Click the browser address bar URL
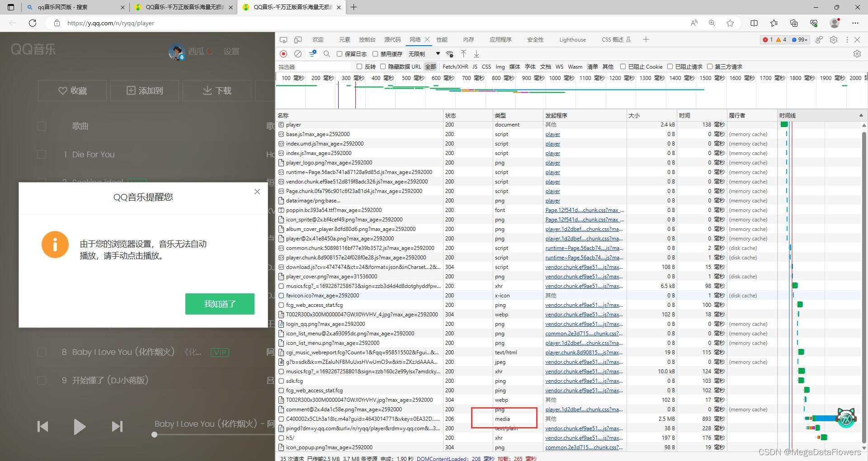Viewport: 868px width, 461px height. point(111,23)
